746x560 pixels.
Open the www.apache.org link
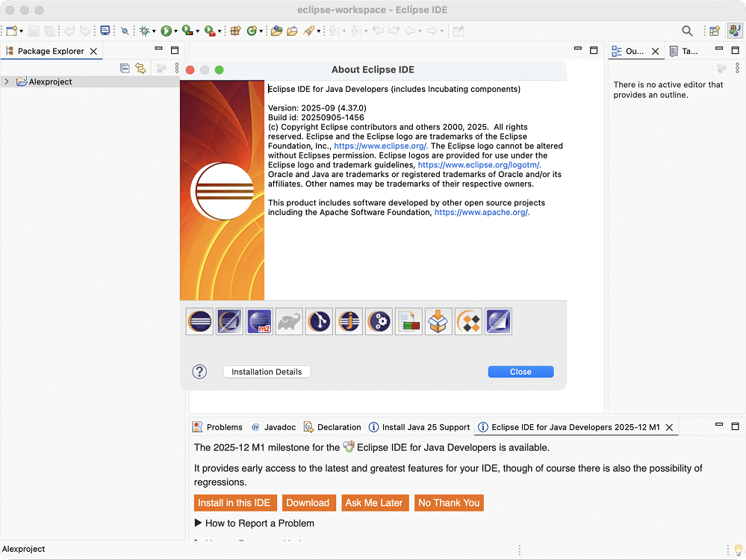482,212
